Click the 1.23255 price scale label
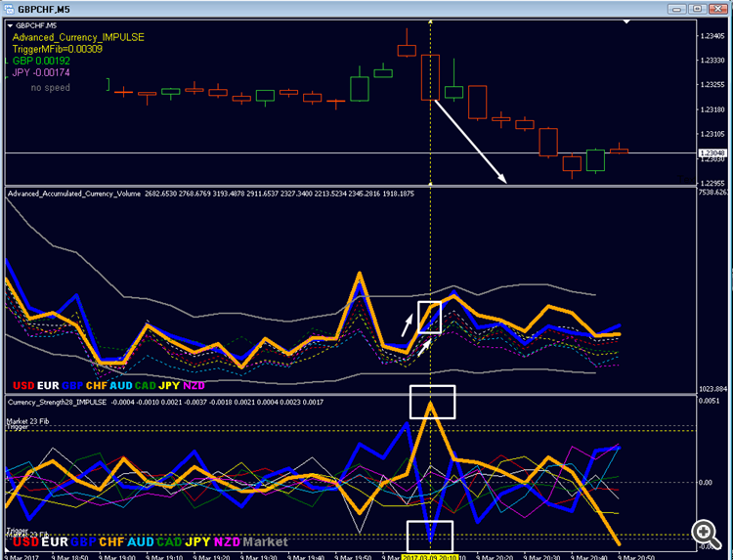Screen dimensions: 733x560 (x=712, y=85)
